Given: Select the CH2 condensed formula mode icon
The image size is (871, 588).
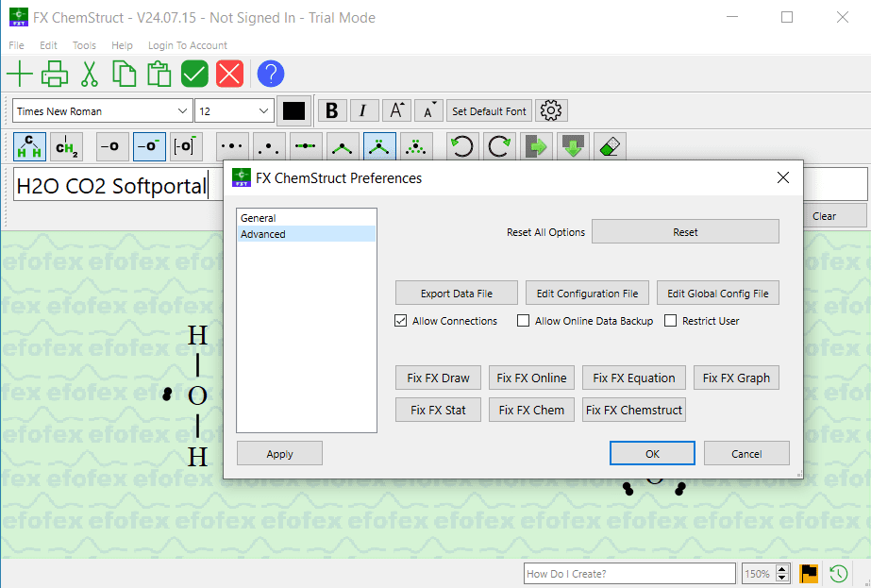Looking at the screenshot, I should (67, 146).
